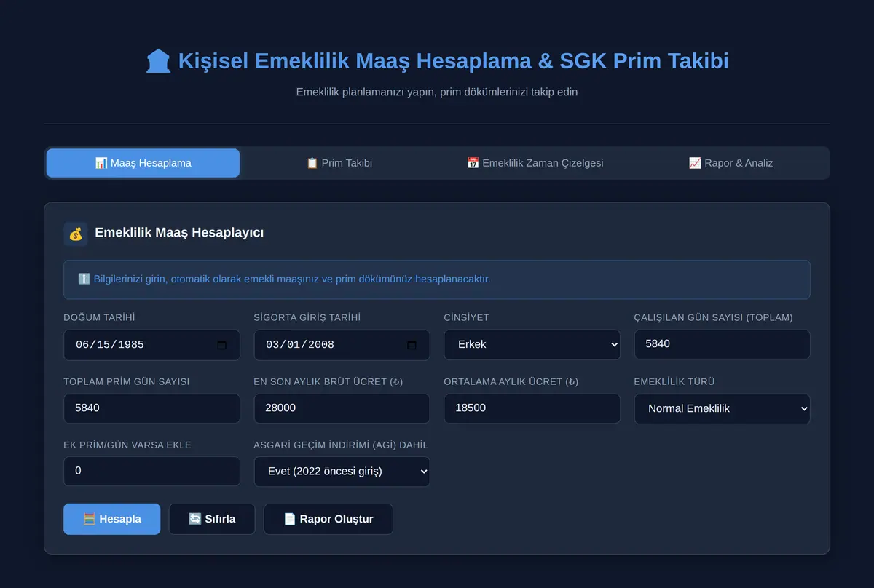Click Toplam Prim Gün Sayısı input
Viewport: 874px width, 588px height.
pos(151,408)
